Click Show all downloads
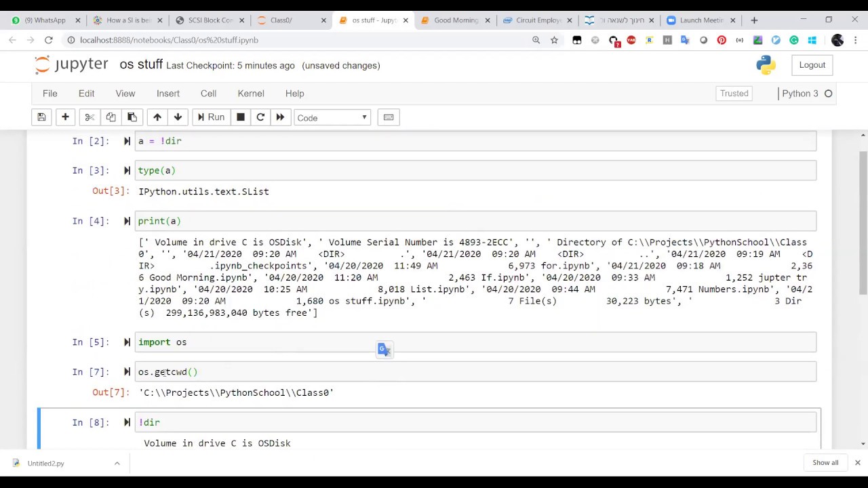868x488 pixels. (825, 463)
